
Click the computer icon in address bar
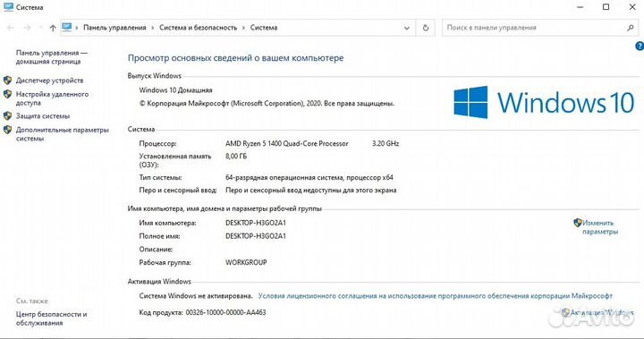click(66, 27)
